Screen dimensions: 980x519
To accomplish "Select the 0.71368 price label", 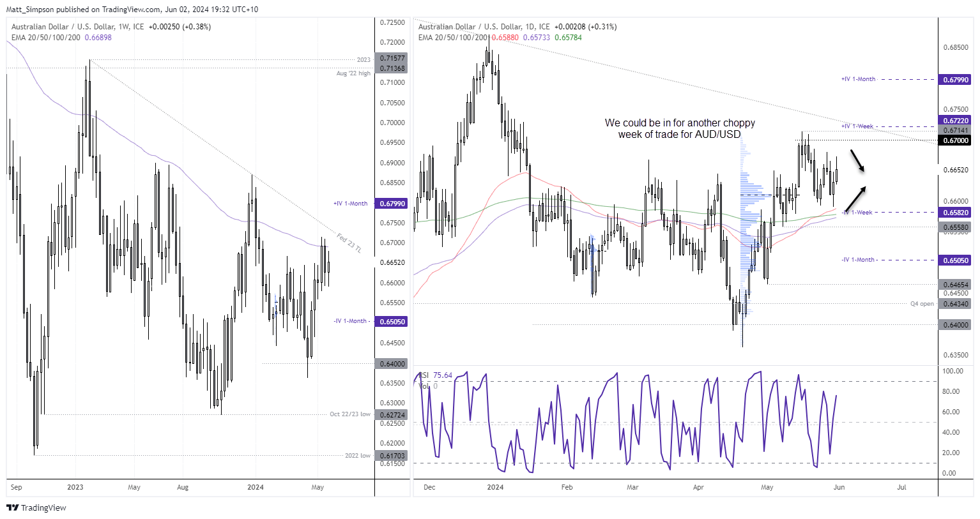I will 392,68.
